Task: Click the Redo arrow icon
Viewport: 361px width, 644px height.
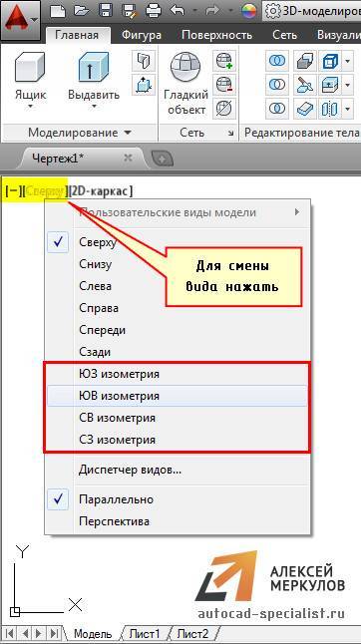Action: [213, 11]
